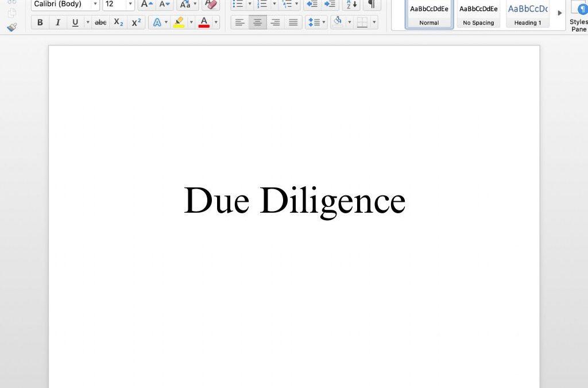
Task: Expand styles gallery with right arrow
Action: (x=560, y=13)
